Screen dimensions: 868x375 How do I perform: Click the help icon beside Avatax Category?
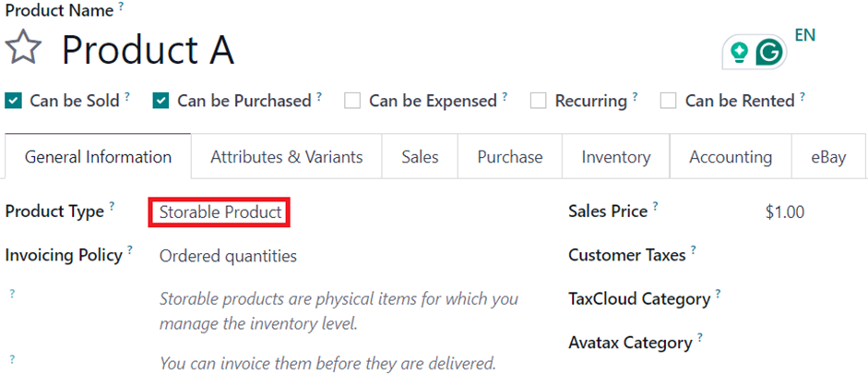click(x=700, y=337)
